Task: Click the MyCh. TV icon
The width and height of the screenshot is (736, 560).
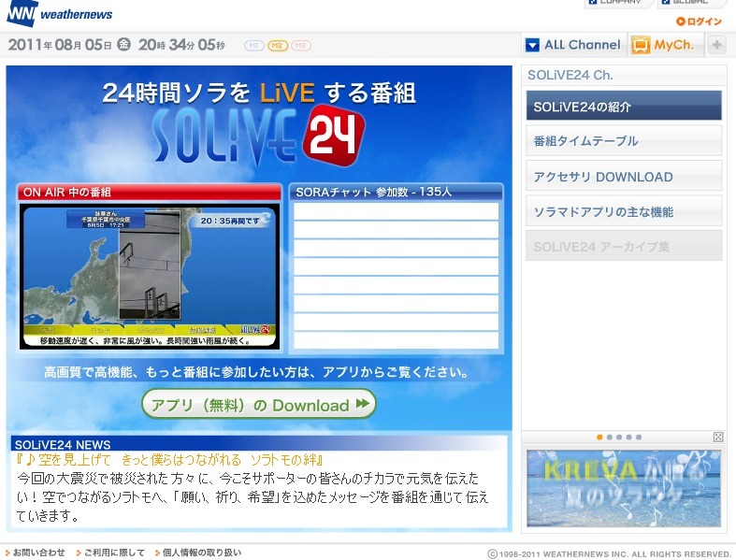Action: point(641,46)
